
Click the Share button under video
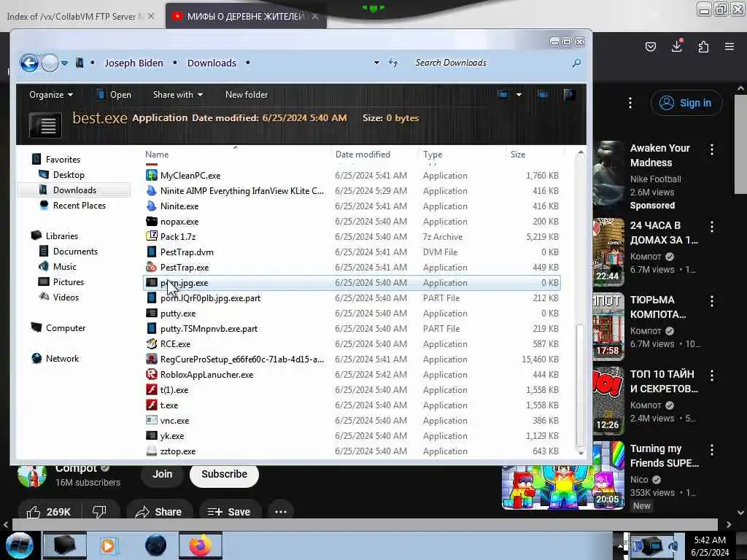[158, 512]
